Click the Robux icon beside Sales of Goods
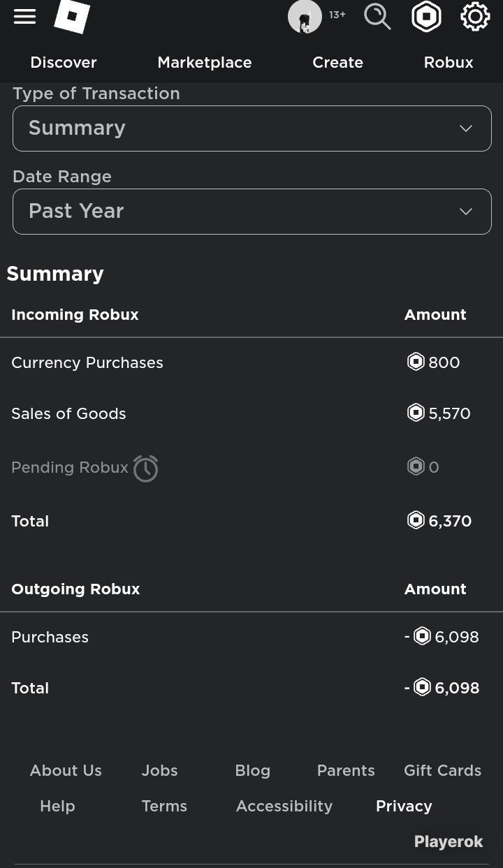 click(x=416, y=413)
